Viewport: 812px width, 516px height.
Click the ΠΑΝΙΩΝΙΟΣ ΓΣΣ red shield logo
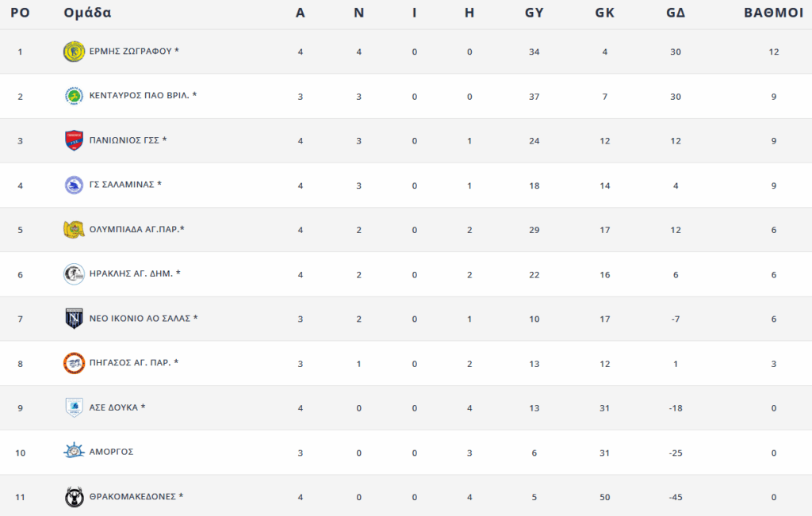point(74,141)
